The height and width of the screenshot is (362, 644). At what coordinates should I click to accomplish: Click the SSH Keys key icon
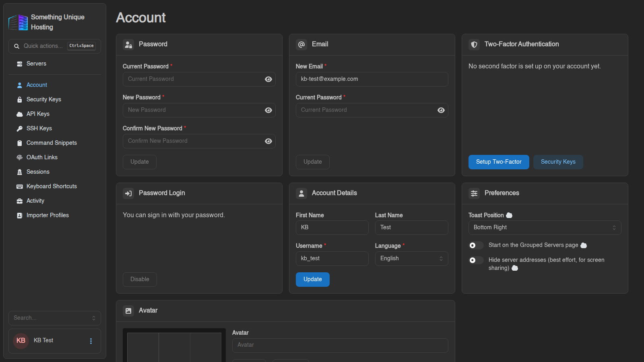[x=19, y=129]
